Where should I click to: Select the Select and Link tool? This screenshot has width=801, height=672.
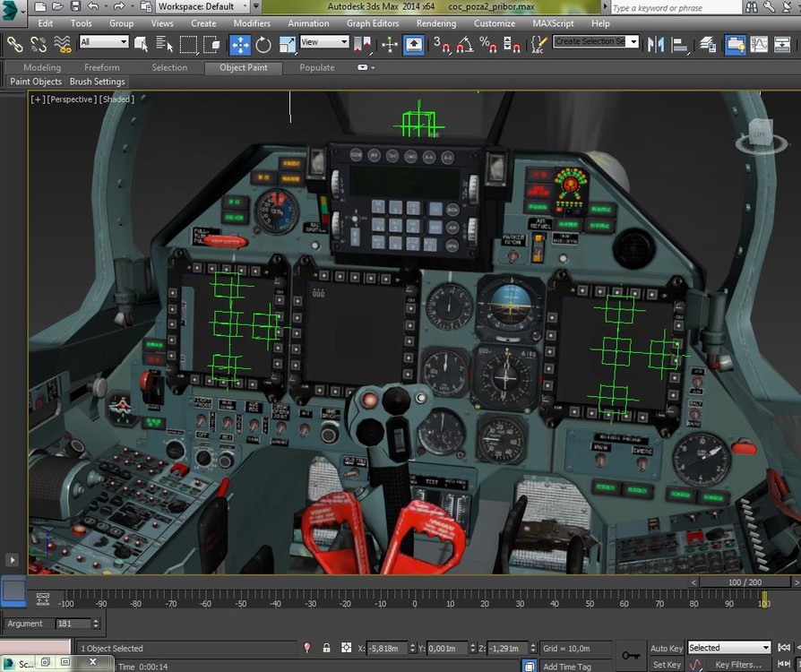pyautogui.click(x=14, y=44)
